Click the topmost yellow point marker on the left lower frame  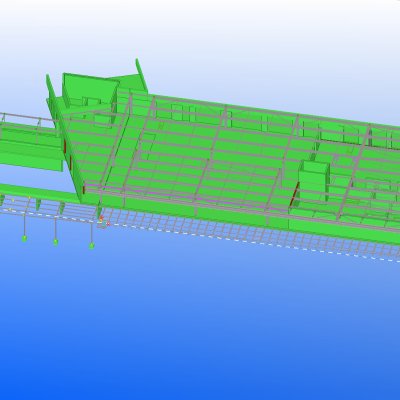[x=29, y=198]
